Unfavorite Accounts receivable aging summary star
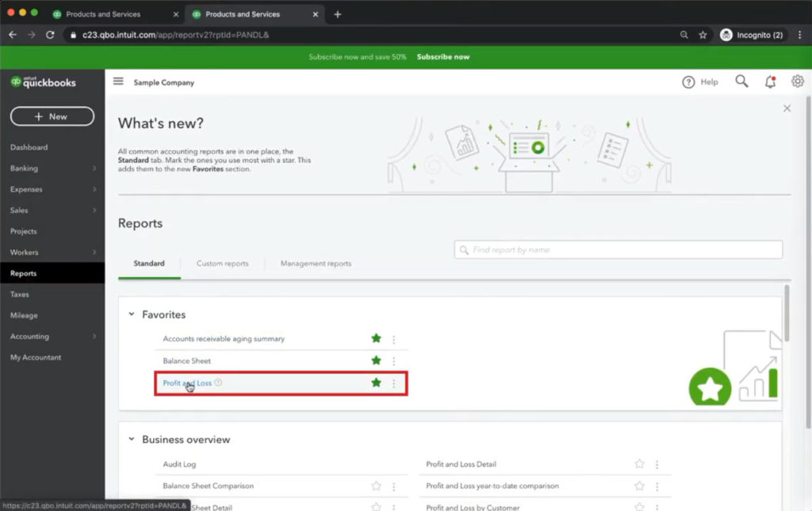The width and height of the screenshot is (812, 511). (x=376, y=339)
